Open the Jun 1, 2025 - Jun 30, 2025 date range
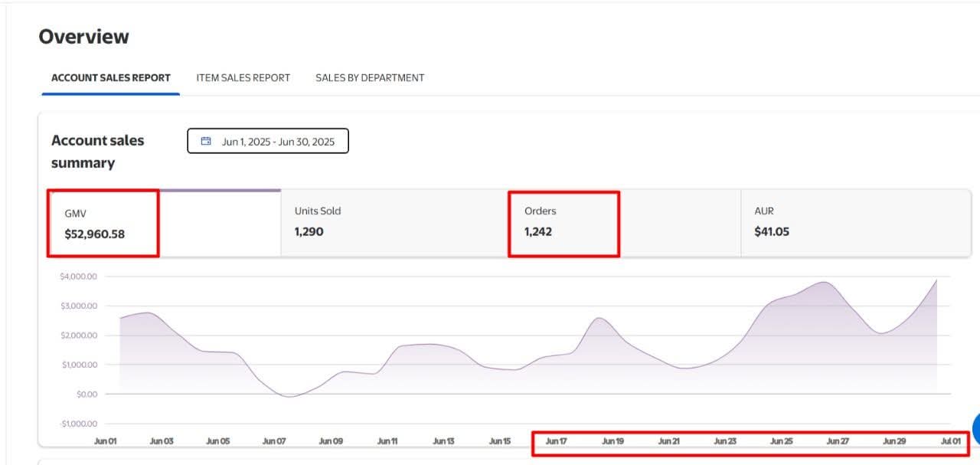 268,141
